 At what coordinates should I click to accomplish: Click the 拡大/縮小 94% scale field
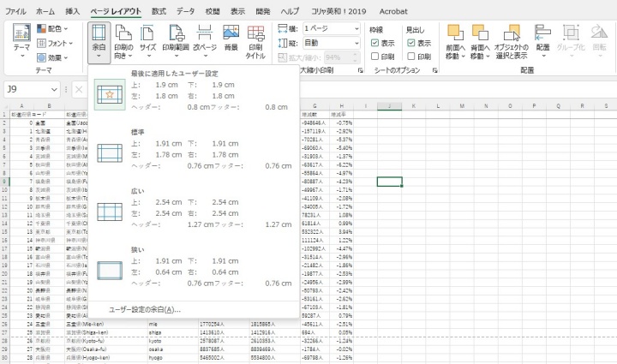(x=342, y=57)
